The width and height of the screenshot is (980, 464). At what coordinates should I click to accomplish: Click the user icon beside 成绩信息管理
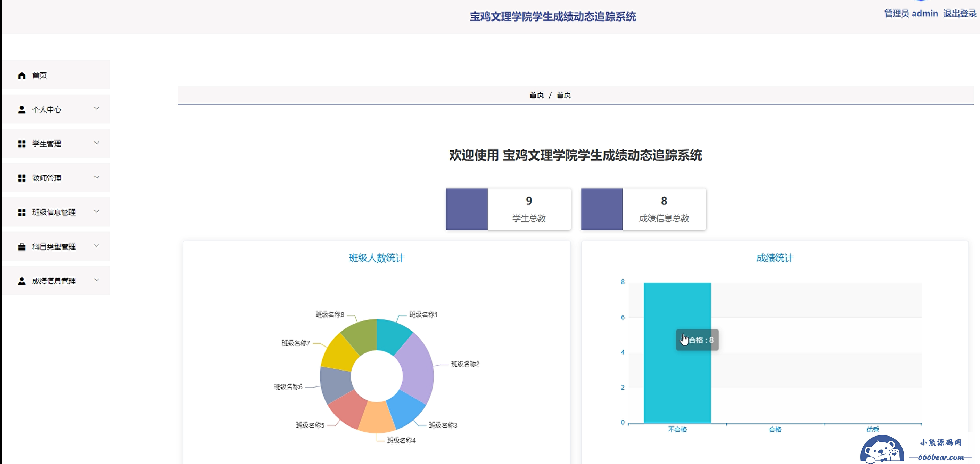22,281
